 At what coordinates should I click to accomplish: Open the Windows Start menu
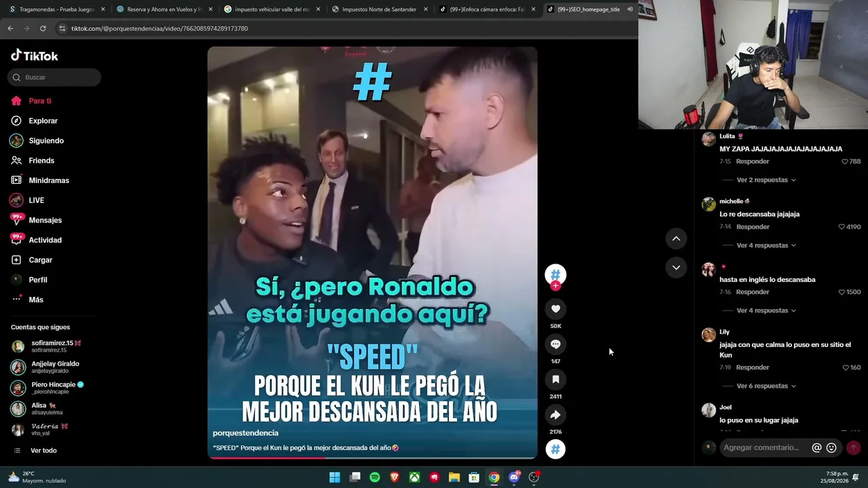334,477
